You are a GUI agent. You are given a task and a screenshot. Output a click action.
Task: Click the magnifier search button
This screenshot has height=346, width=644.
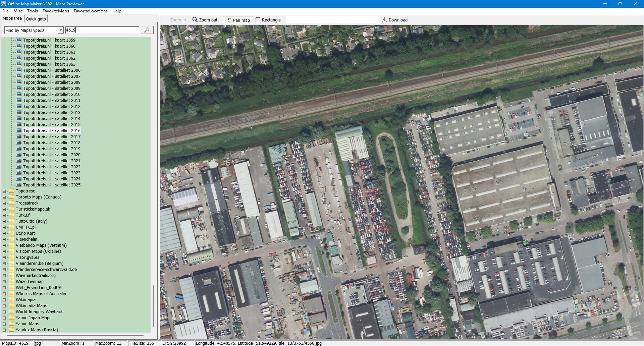[147, 30]
